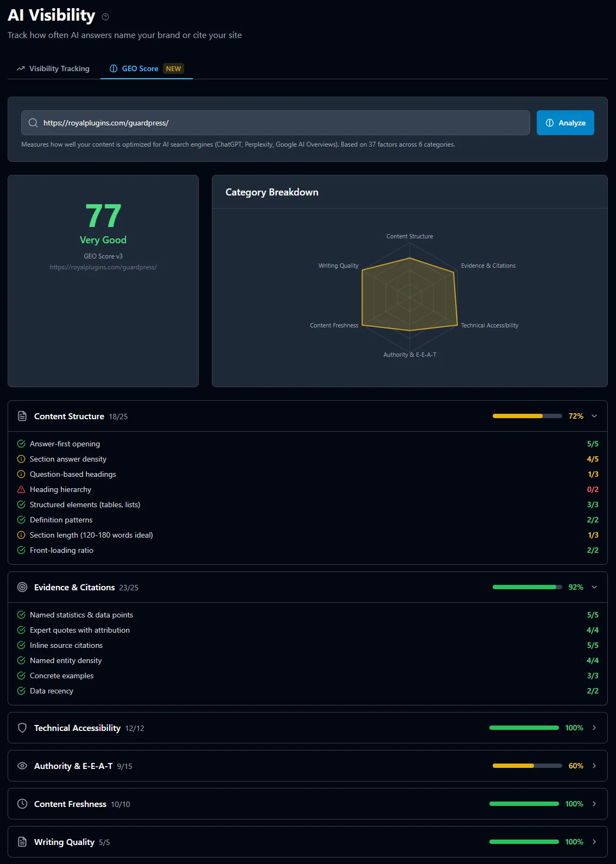Click 'Technical Accessibility' label on radar chart

(490, 325)
